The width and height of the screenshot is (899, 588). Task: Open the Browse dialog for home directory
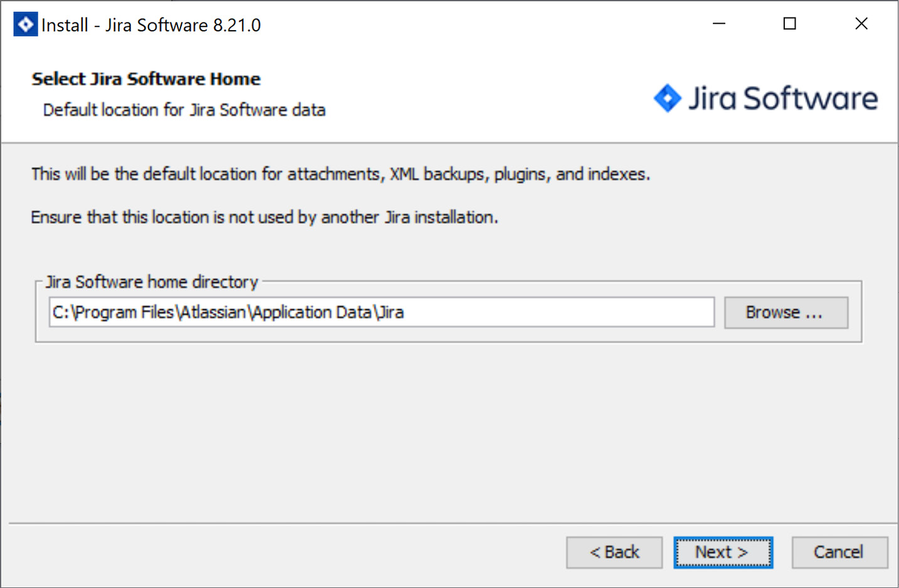[x=786, y=312]
